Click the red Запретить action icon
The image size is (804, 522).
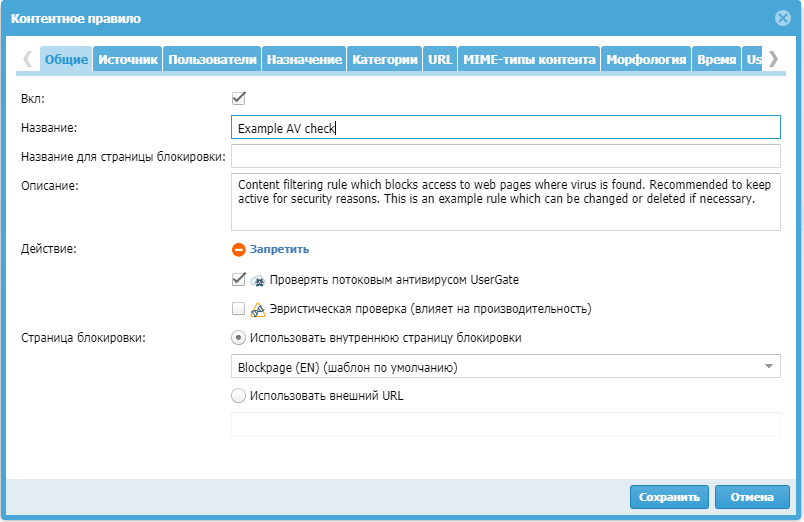238,250
